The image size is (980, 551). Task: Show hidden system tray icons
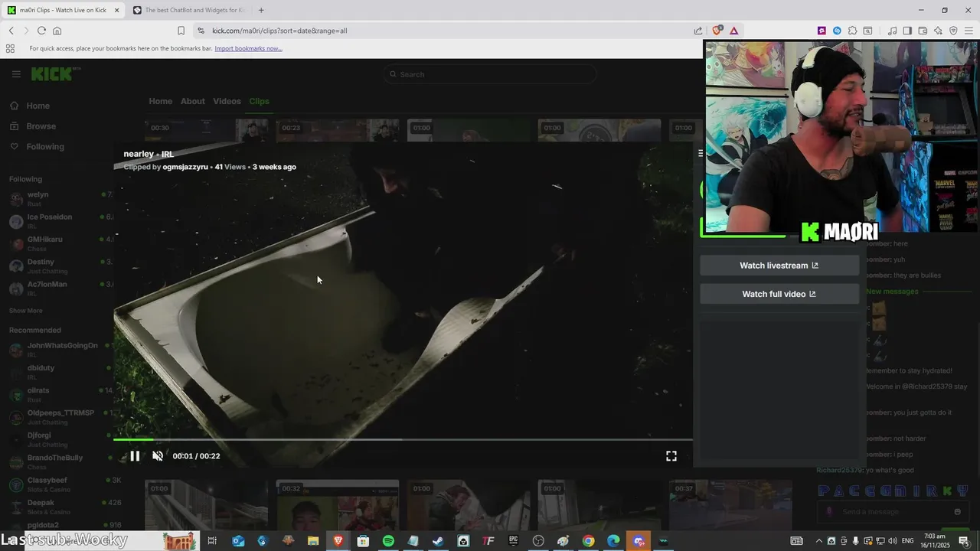pos(818,541)
